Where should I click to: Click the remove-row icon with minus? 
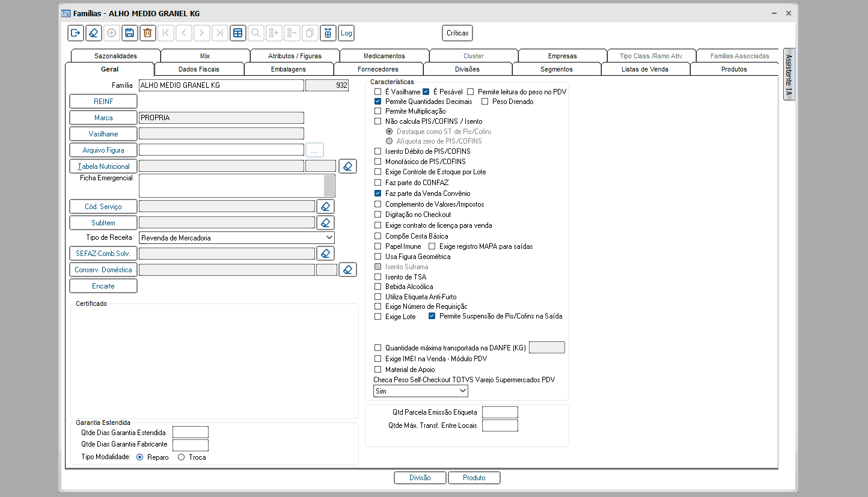click(292, 33)
